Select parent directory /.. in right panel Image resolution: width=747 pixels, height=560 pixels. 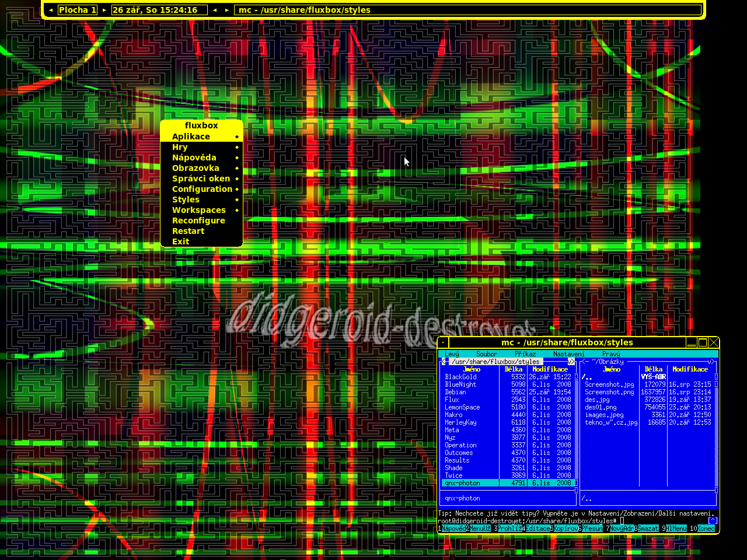648,377
